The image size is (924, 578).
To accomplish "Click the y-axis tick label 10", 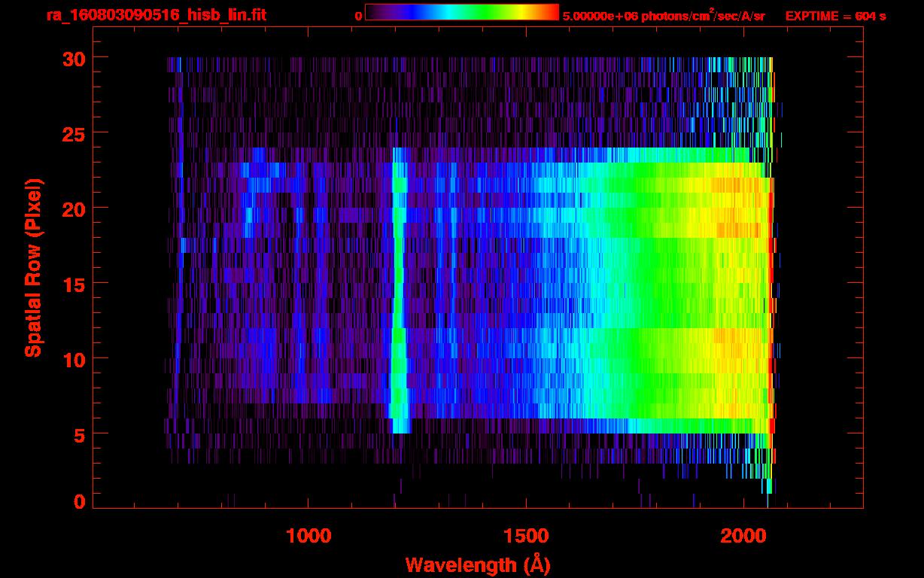I will [x=74, y=359].
